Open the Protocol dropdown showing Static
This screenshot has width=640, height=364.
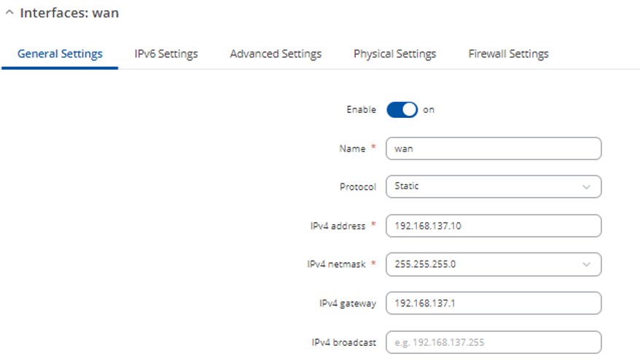click(x=485, y=186)
